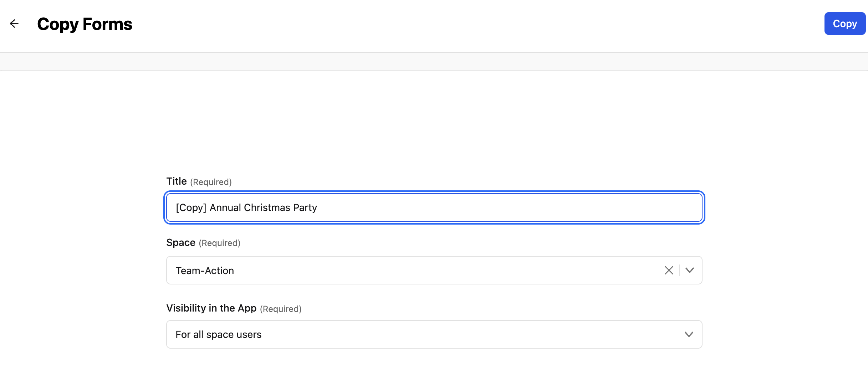
Task: Click empty area right of Title text
Action: (506, 207)
